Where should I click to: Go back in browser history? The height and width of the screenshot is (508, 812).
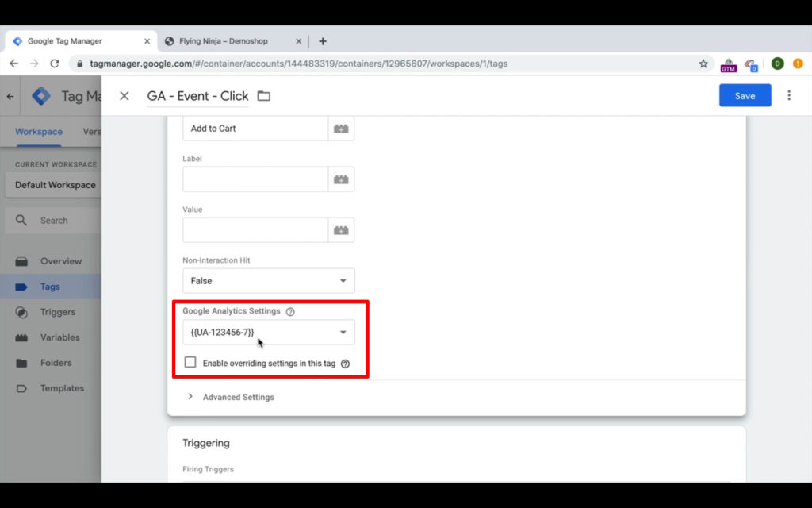pyautogui.click(x=14, y=63)
